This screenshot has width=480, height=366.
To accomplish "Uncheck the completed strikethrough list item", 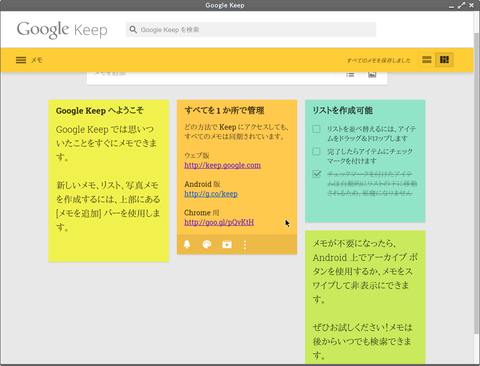I will pos(317,174).
